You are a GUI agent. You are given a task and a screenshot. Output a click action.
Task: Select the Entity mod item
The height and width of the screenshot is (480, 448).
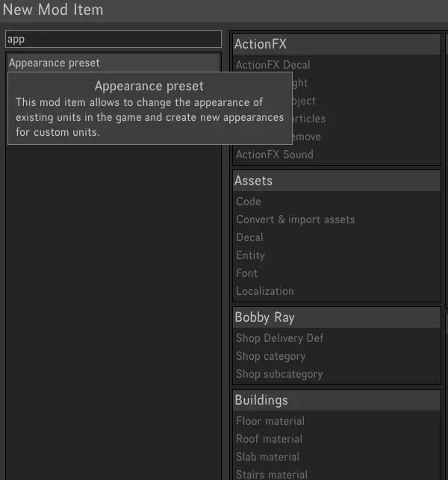(250, 255)
